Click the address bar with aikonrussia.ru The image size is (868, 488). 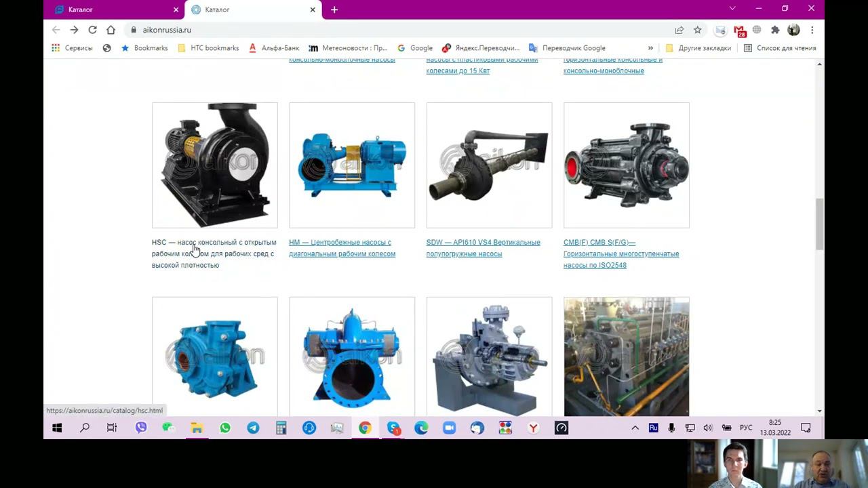click(400, 30)
